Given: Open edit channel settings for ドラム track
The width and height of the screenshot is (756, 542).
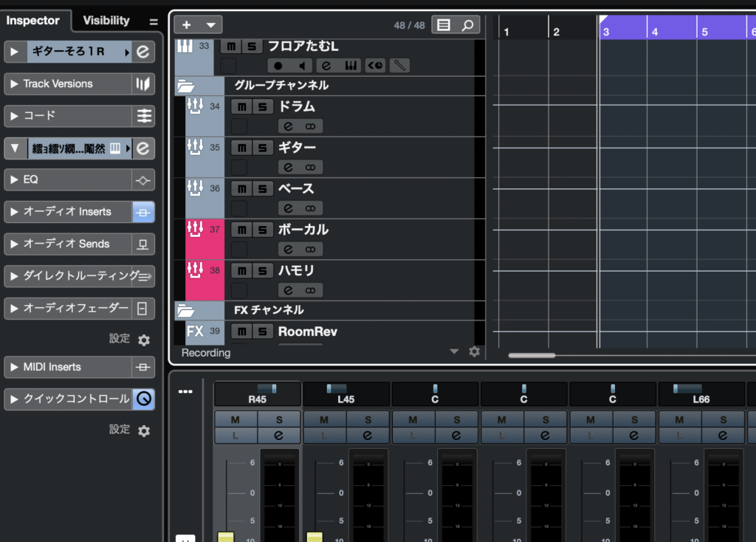Looking at the screenshot, I should tap(289, 126).
